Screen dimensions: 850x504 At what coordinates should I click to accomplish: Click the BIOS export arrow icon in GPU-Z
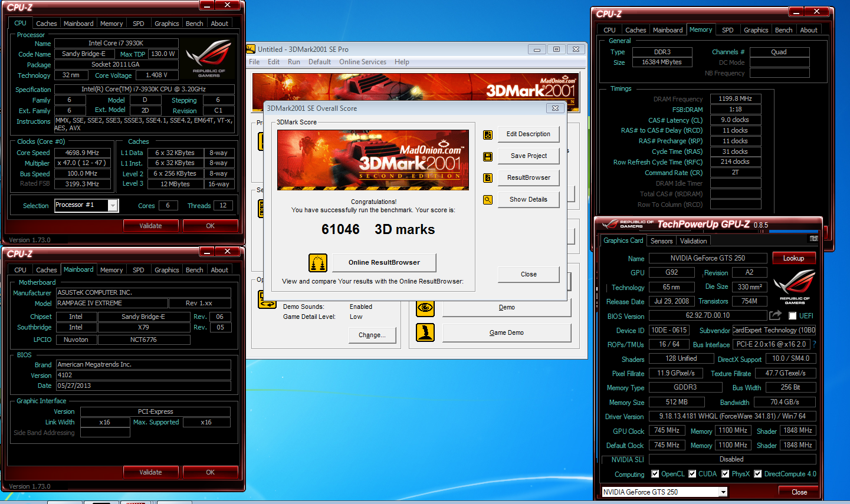pos(775,315)
